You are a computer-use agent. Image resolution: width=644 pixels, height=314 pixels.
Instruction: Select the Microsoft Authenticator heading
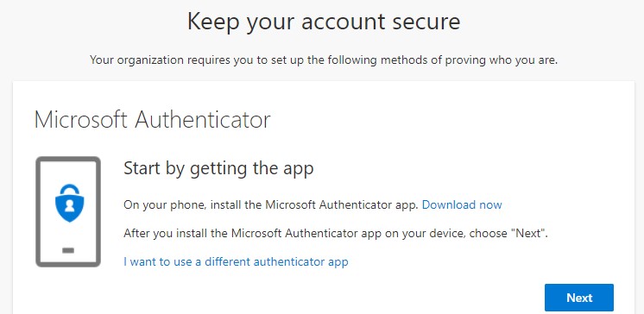pos(153,120)
